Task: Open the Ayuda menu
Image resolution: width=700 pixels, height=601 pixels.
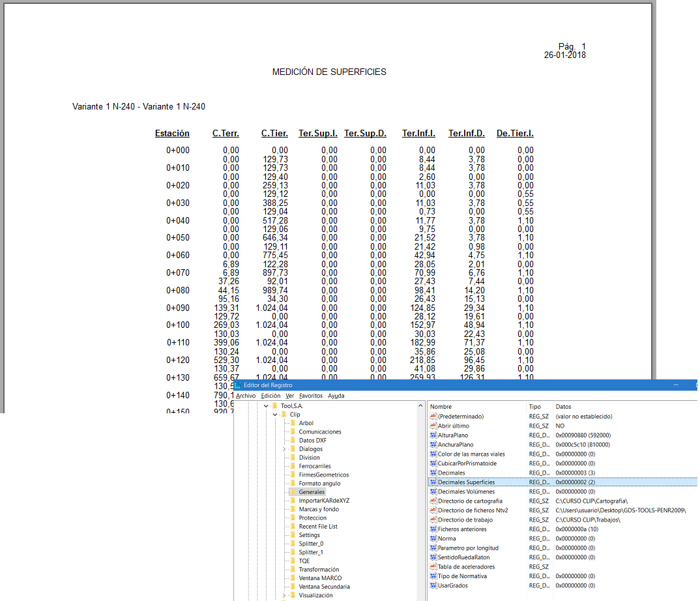Action: pyautogui.click(x=336, y=396)
